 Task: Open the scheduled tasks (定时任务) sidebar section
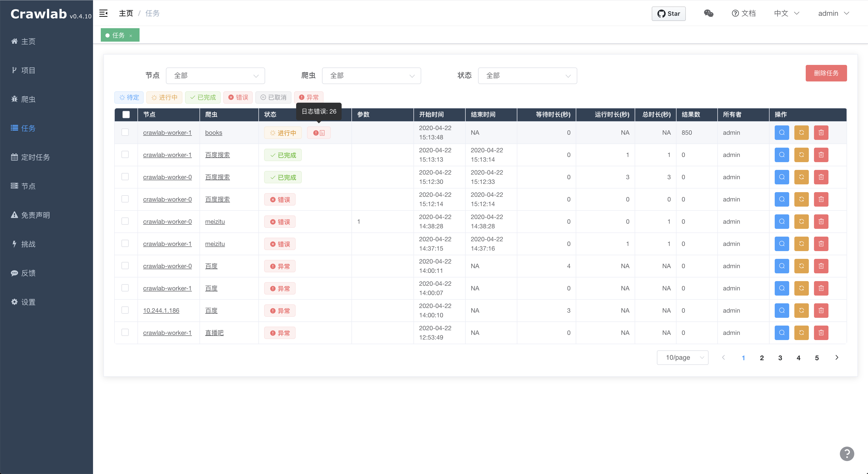pos(35,157)
